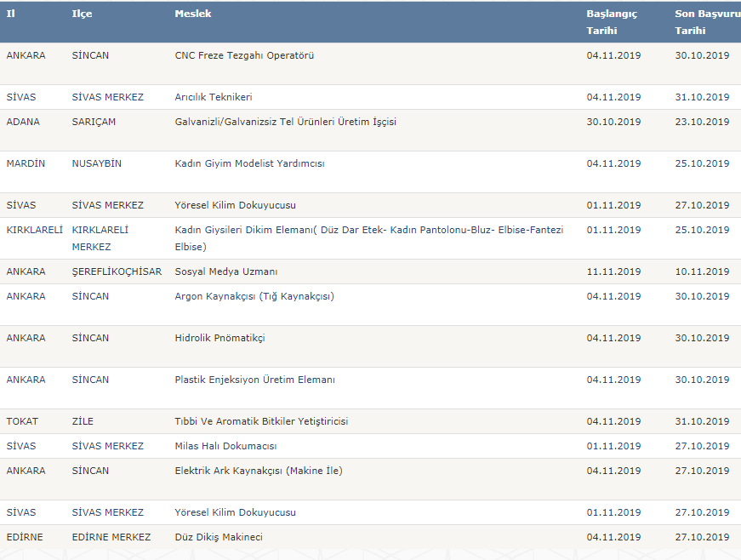Select Argon Kaynakçısı (Tığ Kaynakçısı)
Viewport: 741px width, 560px height.
[254, 296]
